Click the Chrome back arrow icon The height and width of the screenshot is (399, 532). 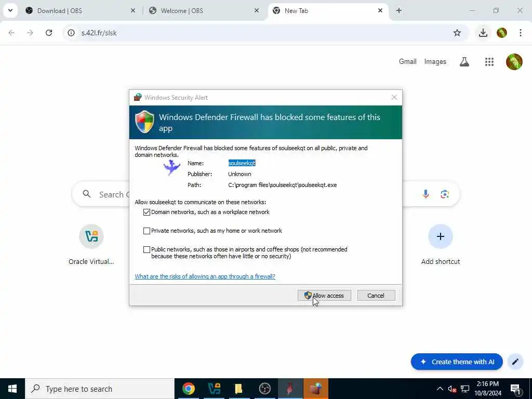[x=11, y=33]
